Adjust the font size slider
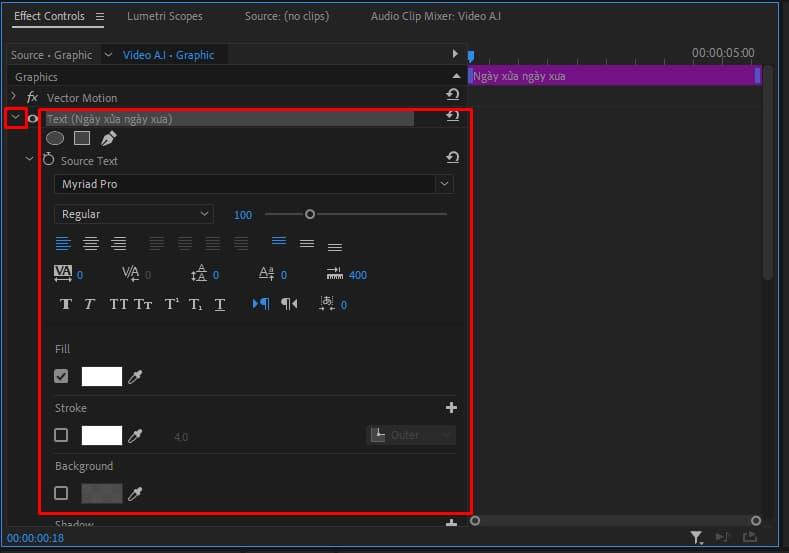The height and width of the screenshot is (553, 789). [x=310, y=214]
